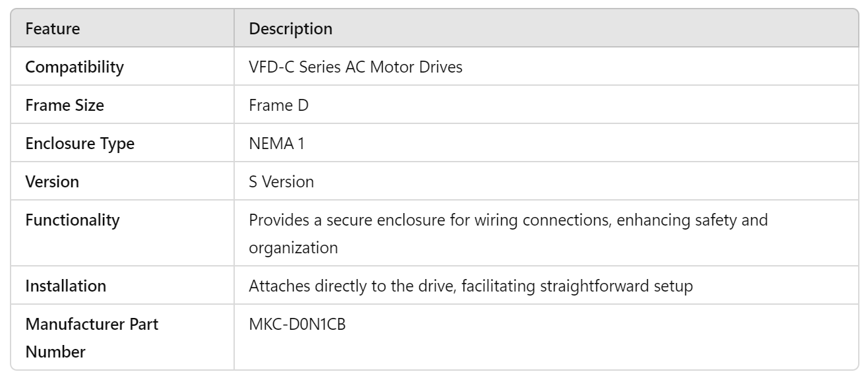Select the Compatibility feature cell

(x=73, y=67)
